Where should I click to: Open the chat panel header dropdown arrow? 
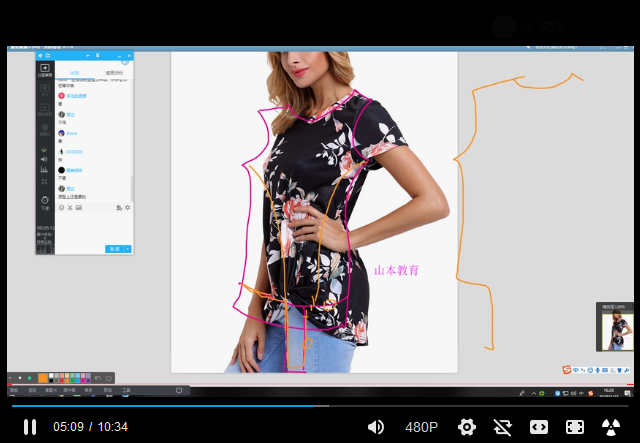tap(88, 56)
